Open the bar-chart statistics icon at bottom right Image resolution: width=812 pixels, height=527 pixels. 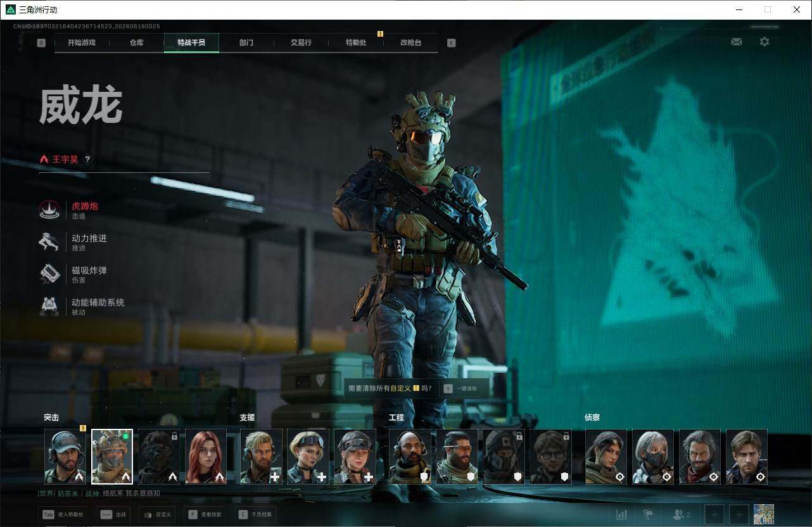click(x=621, y=515)
